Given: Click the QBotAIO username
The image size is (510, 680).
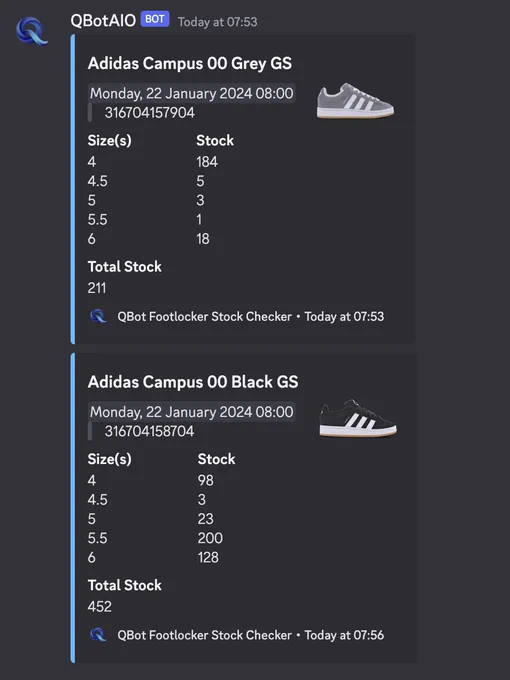Looking at the screenshot, I should point(103,20).
